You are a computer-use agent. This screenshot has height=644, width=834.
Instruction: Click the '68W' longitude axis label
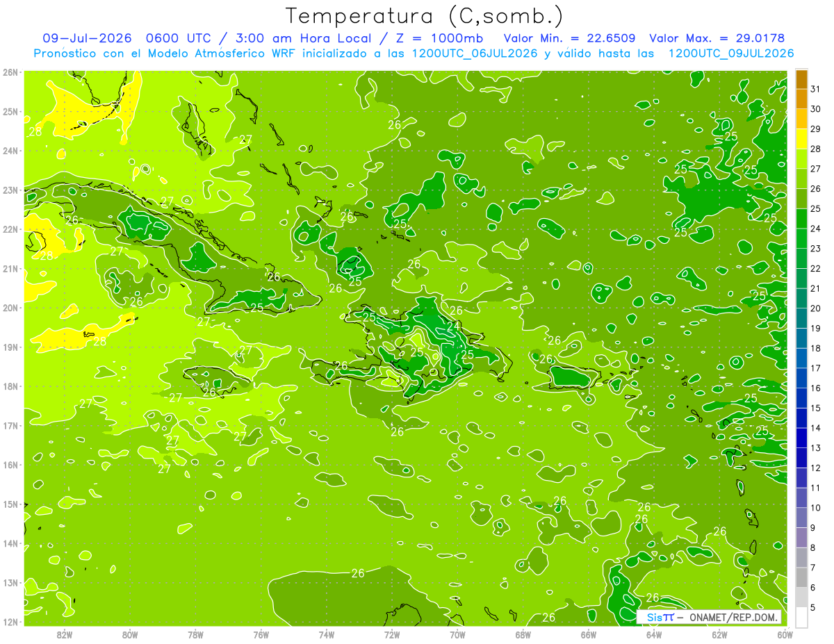point(523,634)
